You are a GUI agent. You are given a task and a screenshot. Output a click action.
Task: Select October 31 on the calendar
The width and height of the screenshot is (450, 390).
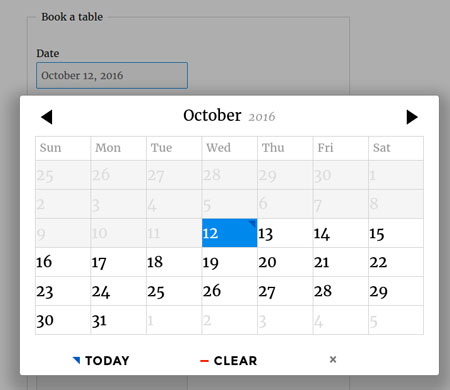(118, 320)
